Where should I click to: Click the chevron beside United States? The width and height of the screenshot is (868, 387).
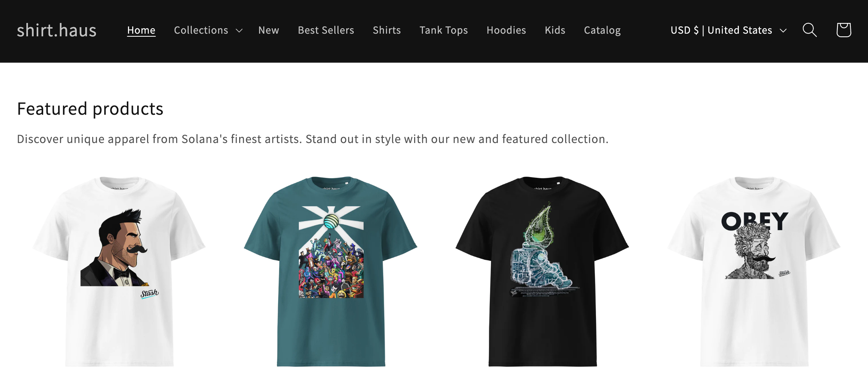783,31
